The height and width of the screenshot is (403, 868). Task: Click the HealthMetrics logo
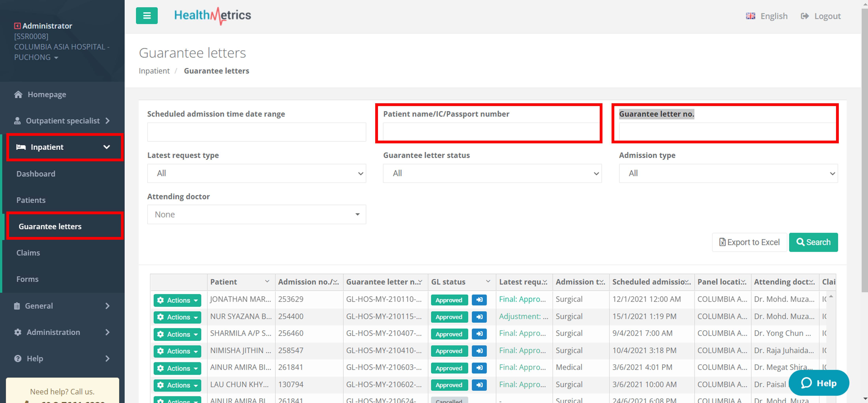(213, 16)
